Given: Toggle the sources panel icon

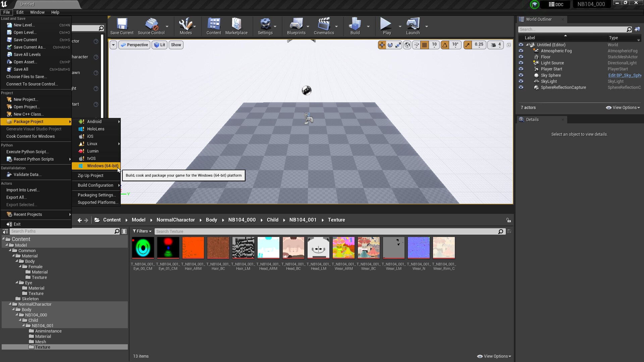Looking at the screenshot, I should pyautogui.click(x=5, y=231).
